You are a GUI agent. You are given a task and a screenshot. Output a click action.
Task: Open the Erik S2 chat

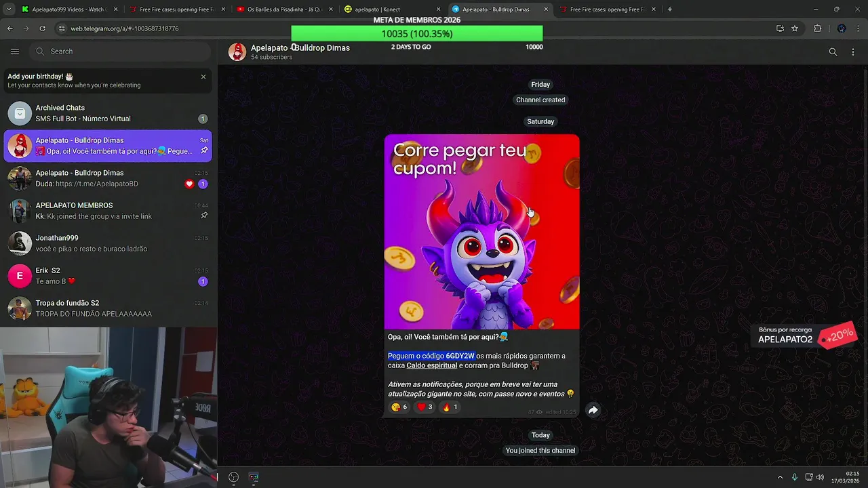click(108, 276)
